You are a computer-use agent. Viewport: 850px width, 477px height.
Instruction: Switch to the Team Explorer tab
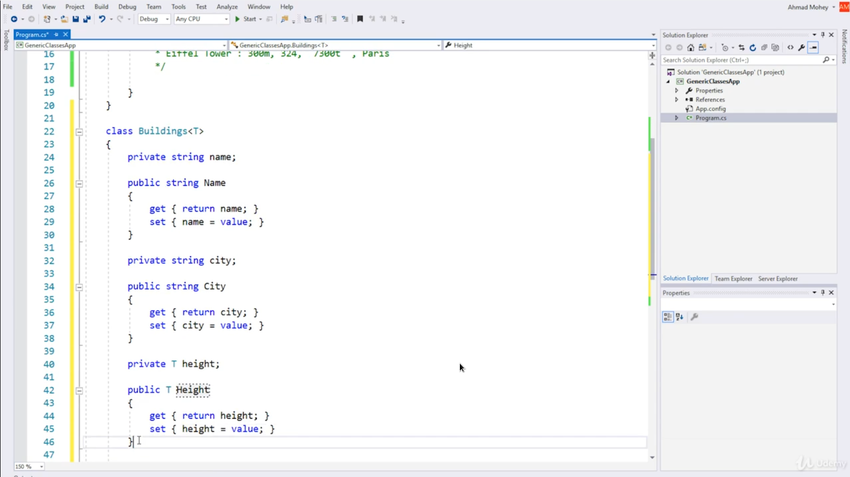[x=733, y=279]
